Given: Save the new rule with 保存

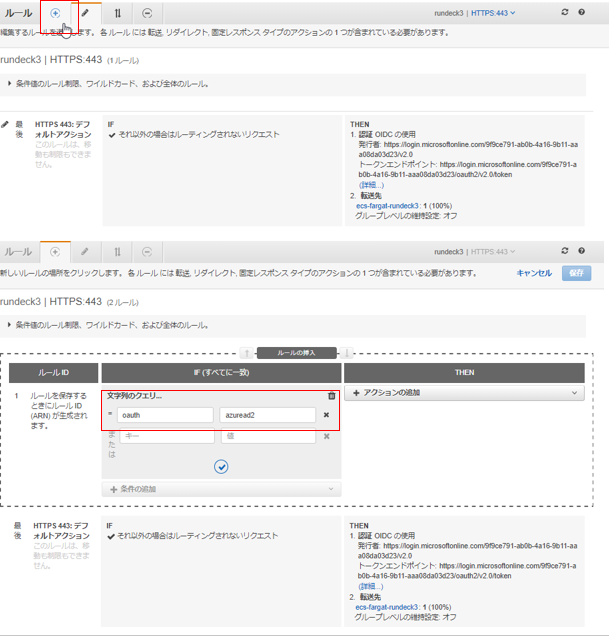Looking at the screenshot, I should click(x=576, y=273).
